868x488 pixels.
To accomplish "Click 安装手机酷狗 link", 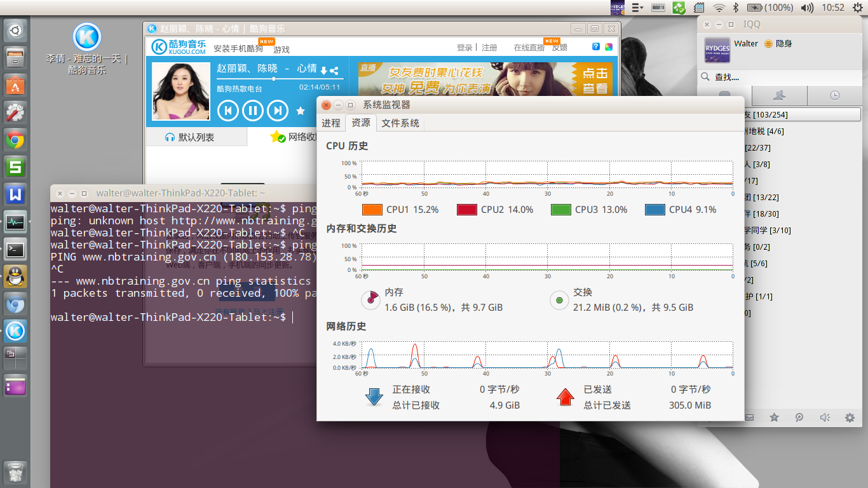I will click(238, 49).
